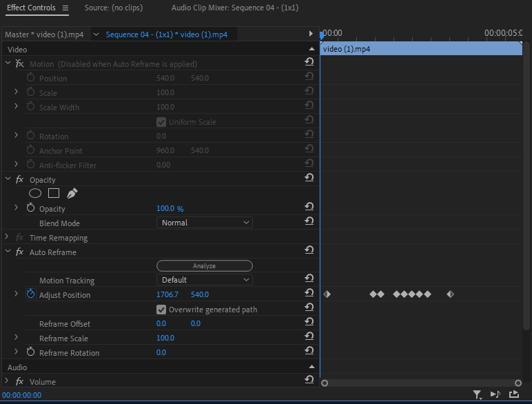Reset the Motion Tracking parameter

pos(309,278)
